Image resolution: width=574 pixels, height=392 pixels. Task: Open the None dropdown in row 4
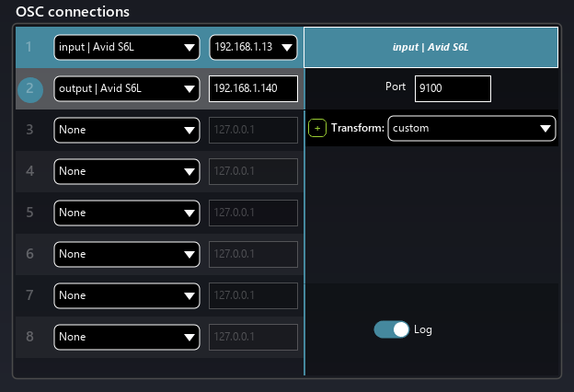click(127, 171)
